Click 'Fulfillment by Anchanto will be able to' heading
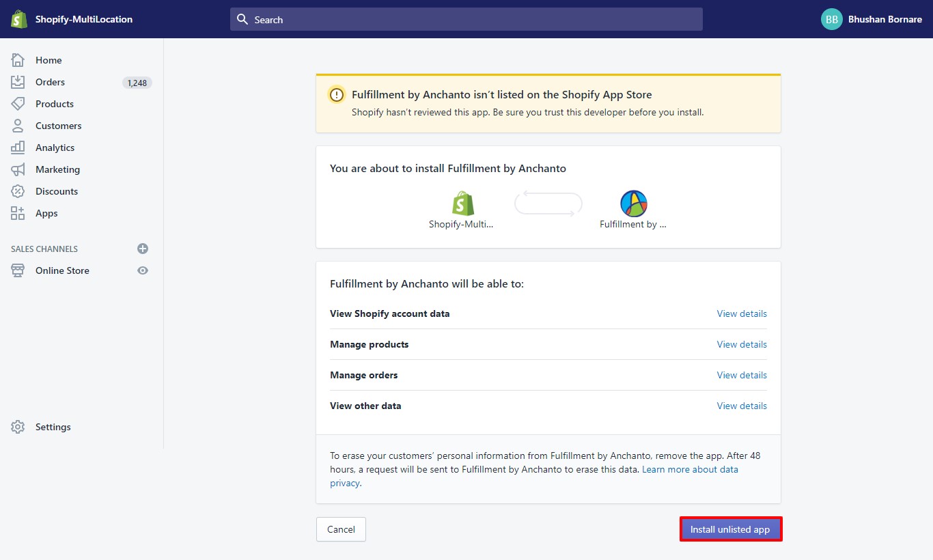Image resolution: width=933 pixels, height=560 pixels. pyautogui.click(x=427, y=283)
